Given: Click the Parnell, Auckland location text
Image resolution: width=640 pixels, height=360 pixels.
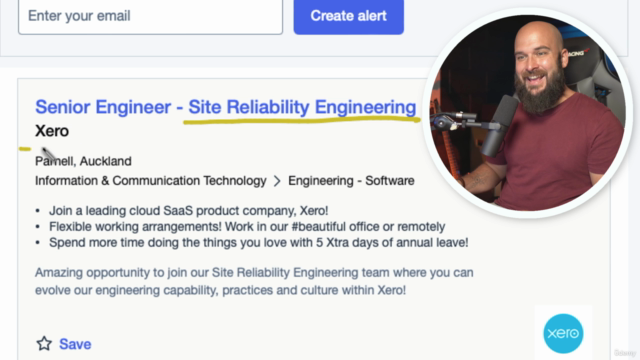Looking at the screenshot, I should pyautogui.click(x=83, y=161).
